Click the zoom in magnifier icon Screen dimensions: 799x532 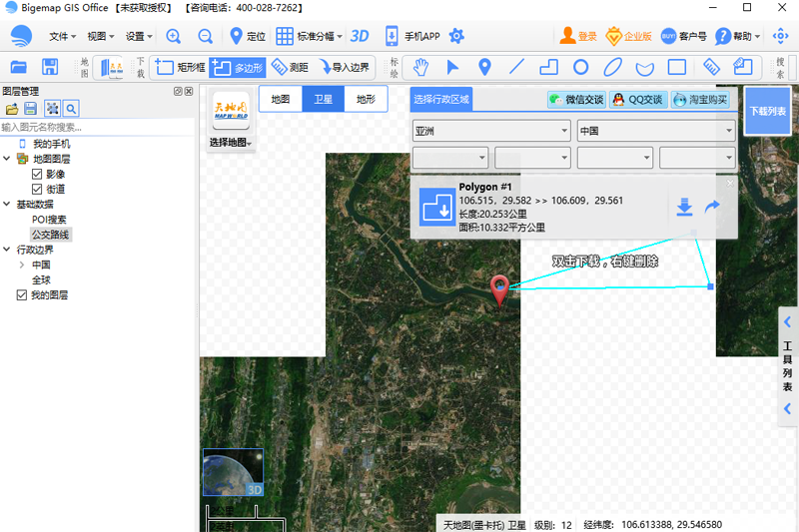(x=174, y=36)
